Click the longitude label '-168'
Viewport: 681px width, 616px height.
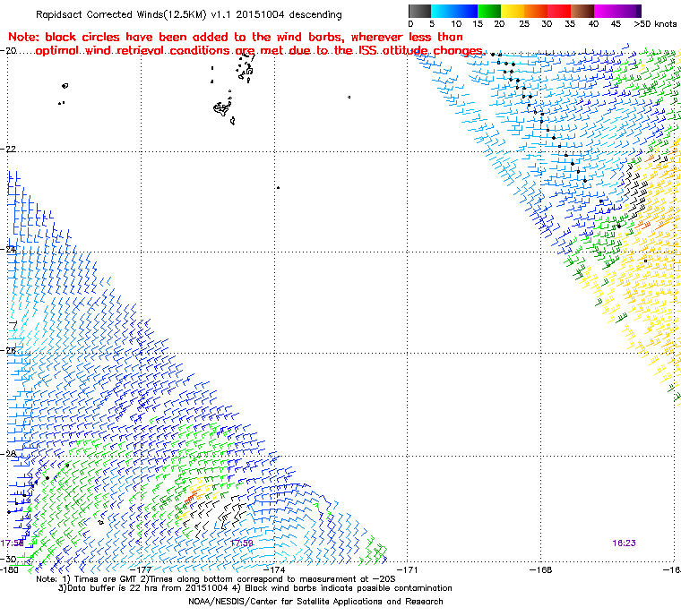540,569
